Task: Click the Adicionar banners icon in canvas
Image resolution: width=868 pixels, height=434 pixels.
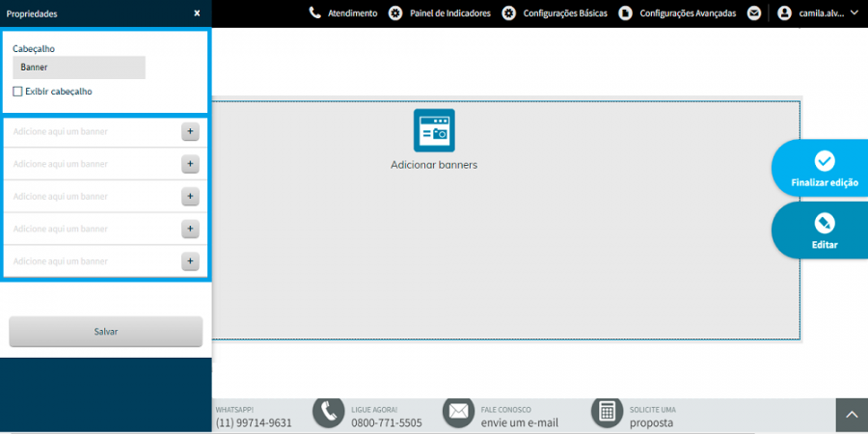Action: [x=434, y=130]
